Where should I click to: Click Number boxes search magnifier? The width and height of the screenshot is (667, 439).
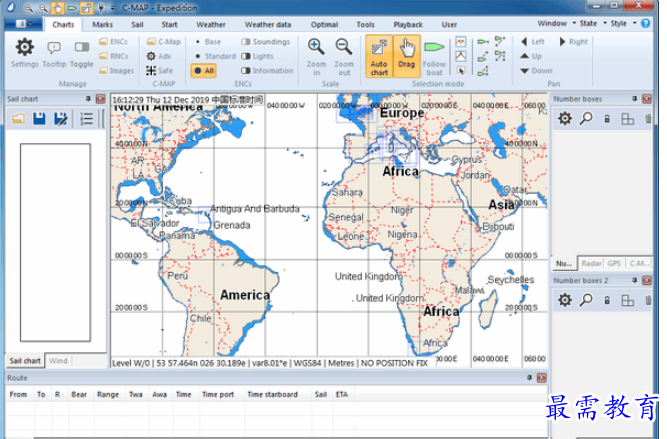[x=586, y=118]
